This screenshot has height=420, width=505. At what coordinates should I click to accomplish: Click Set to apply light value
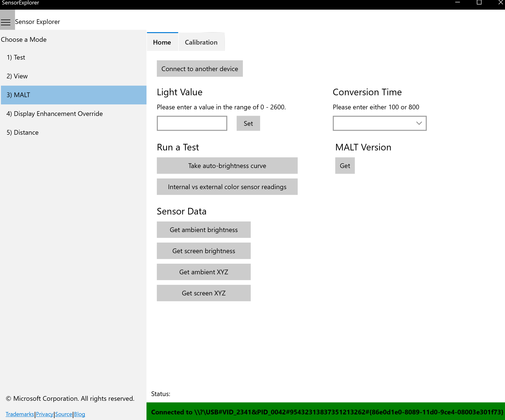click(248, 123)
